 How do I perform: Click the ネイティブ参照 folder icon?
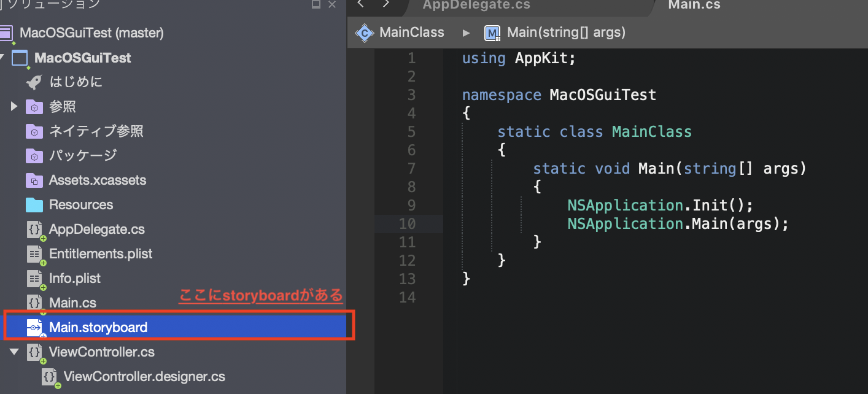point(34,131)
